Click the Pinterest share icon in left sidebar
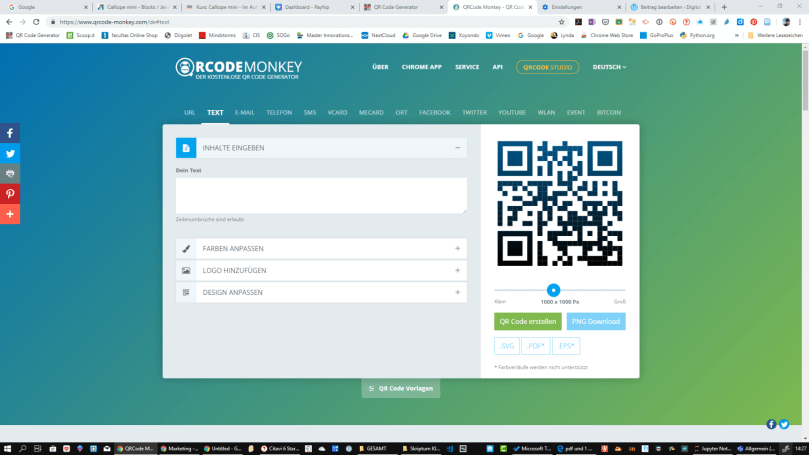 (x=10, y=194)
